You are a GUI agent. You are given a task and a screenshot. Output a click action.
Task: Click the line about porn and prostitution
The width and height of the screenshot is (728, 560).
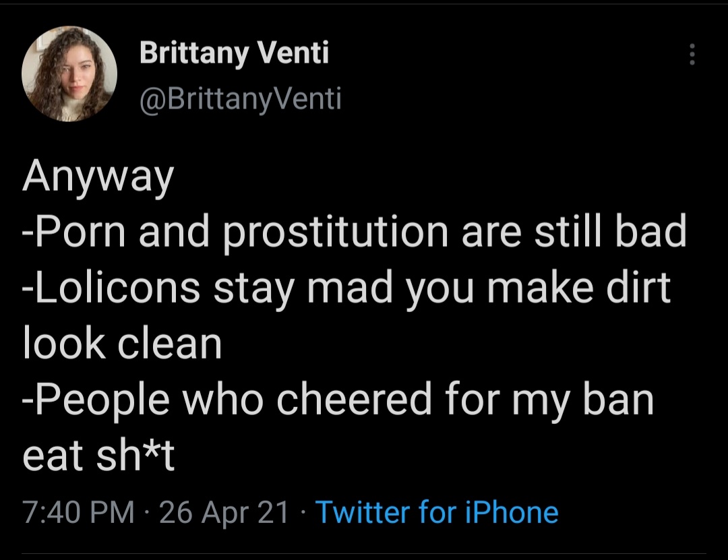(x=355, y=231)
